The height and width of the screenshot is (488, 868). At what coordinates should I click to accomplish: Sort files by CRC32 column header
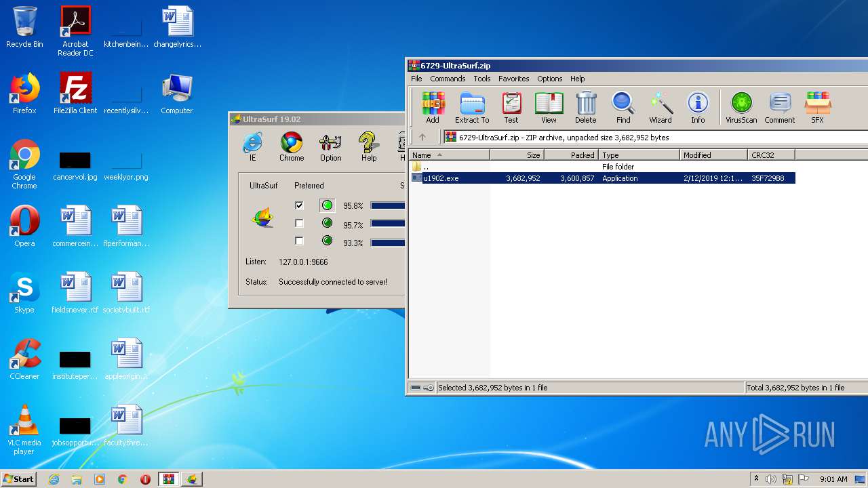click(772, 155)
